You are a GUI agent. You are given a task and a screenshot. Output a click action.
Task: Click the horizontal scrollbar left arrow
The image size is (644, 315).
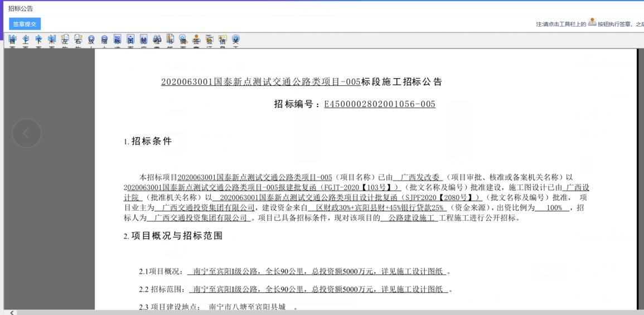point(12,312)
